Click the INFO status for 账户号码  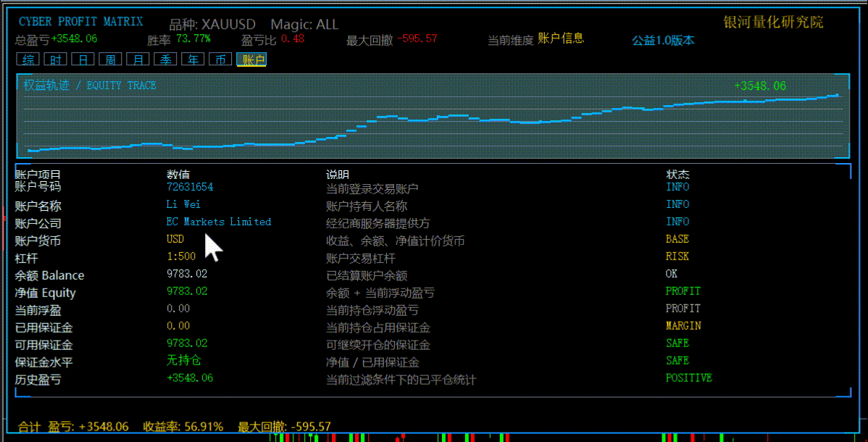[677, 187]
